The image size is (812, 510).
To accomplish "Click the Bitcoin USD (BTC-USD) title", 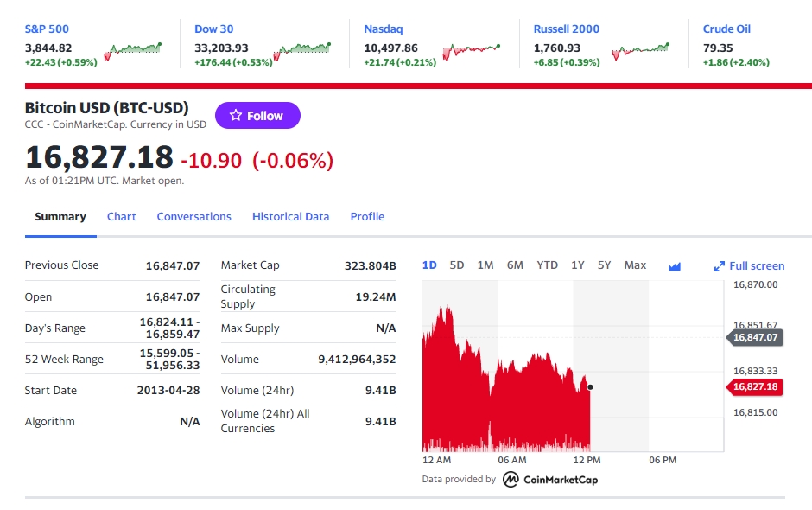I will tap(106, 108).
